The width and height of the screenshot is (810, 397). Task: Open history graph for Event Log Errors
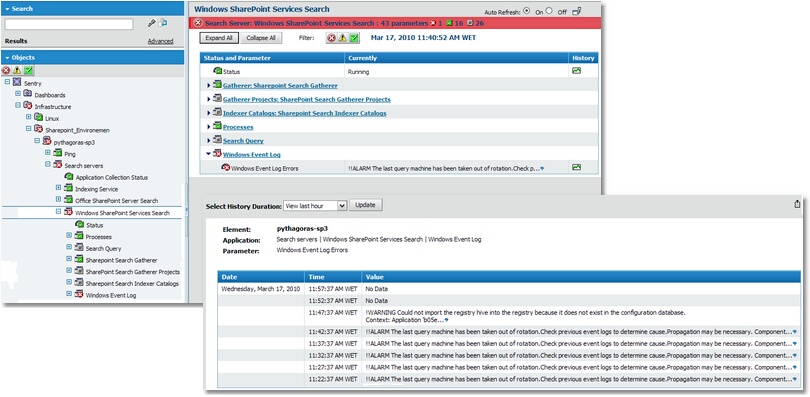(577, 167)
